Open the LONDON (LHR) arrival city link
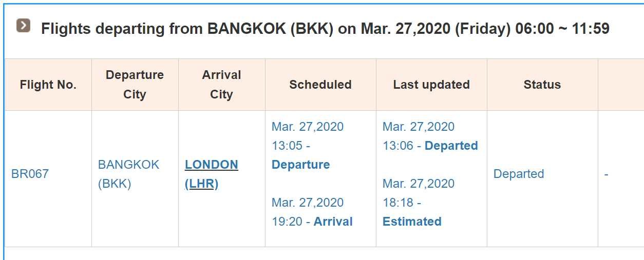644x260 pixels. pos(211,174)
